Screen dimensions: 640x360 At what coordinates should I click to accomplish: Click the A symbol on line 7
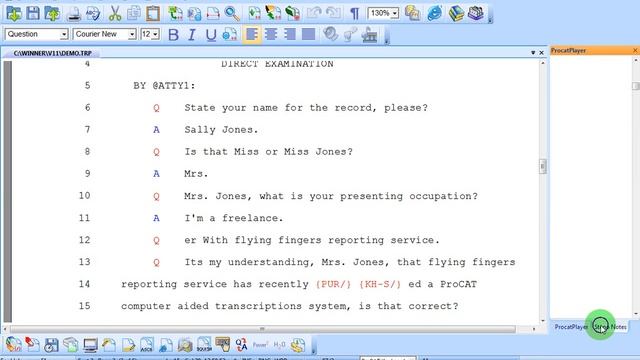coord(156,130)
